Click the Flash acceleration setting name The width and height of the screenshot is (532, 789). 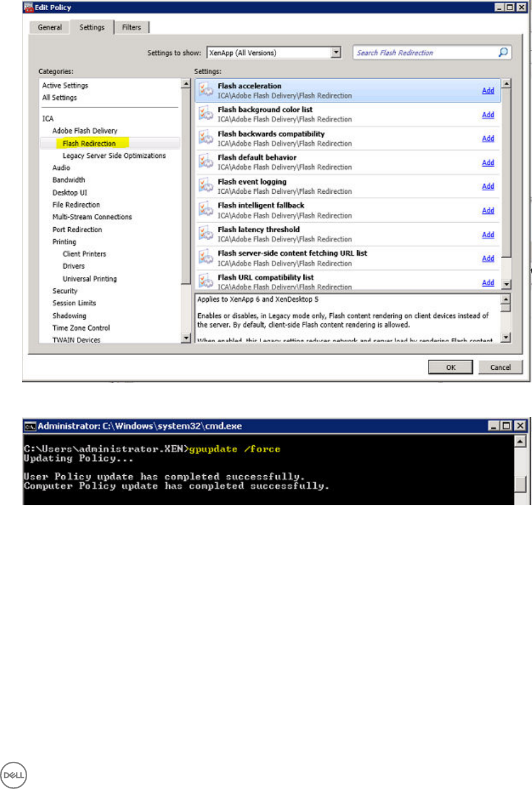(250, 86)
